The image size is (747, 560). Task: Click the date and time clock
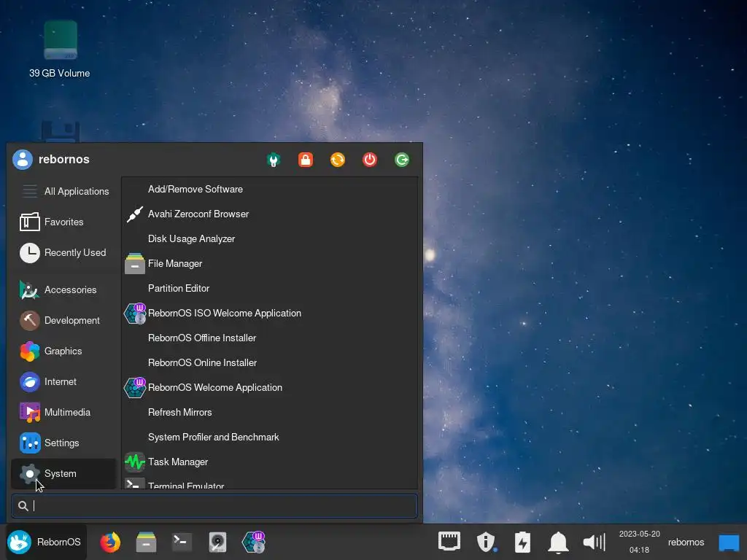639,542
